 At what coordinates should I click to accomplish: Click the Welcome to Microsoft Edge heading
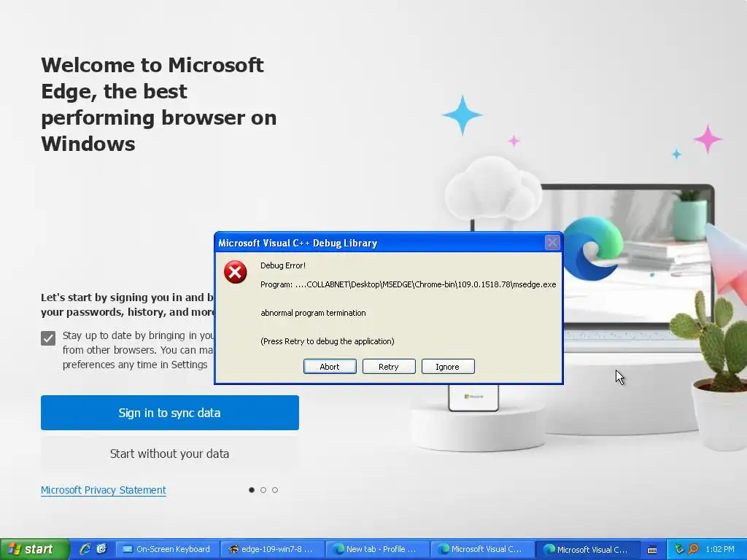158,104
